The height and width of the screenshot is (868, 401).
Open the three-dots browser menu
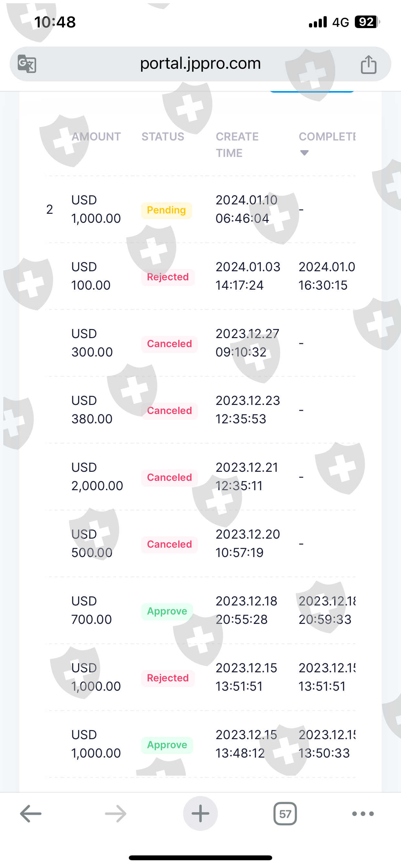363,814
